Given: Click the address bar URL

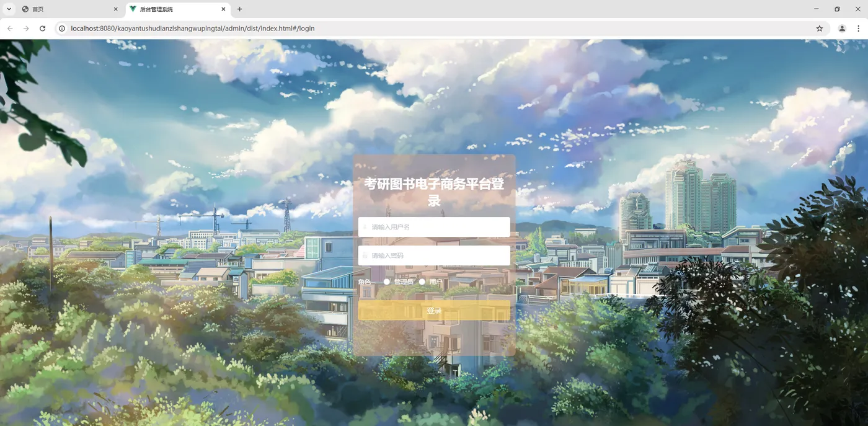Looking at the screenshot, I should [193, 29].
